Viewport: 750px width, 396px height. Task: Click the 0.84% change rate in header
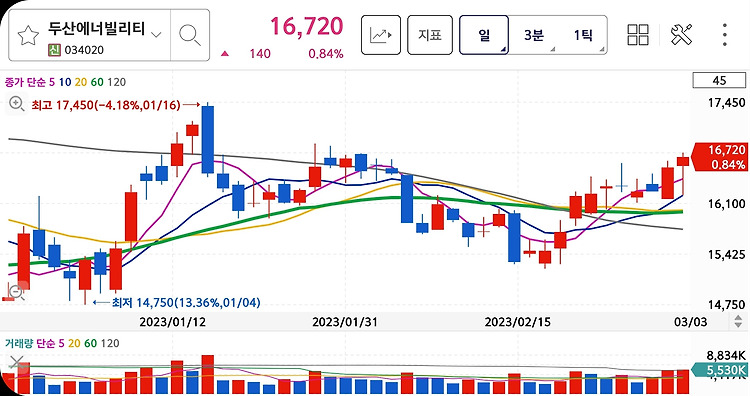point(326,54)
